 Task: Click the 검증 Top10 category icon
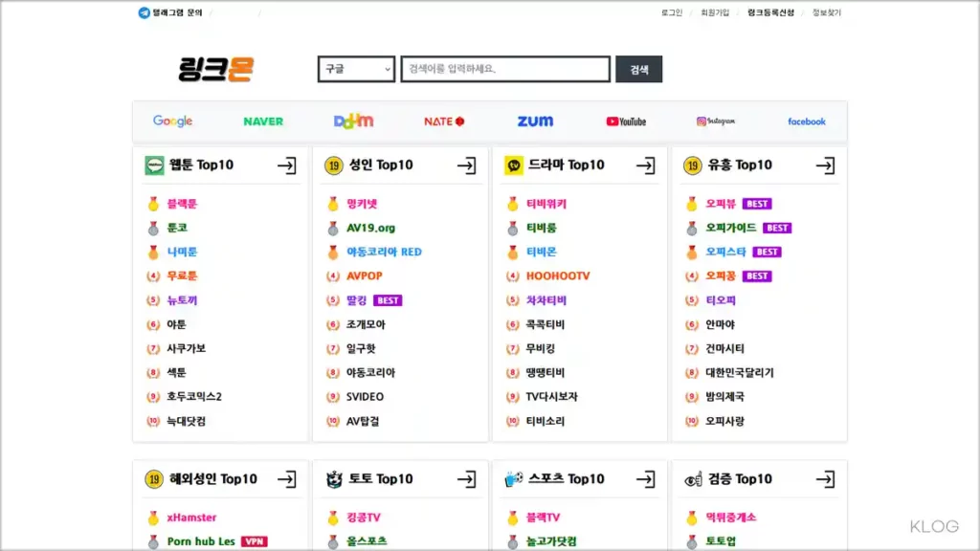pos(693,479)
